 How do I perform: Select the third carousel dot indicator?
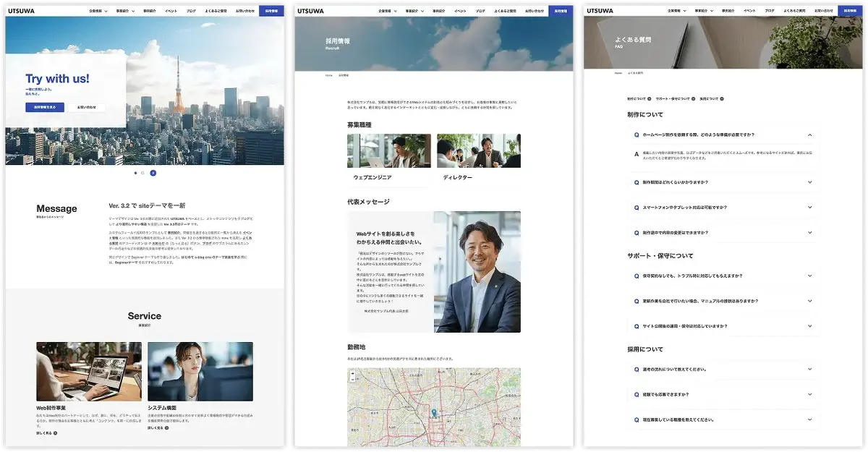152,173
